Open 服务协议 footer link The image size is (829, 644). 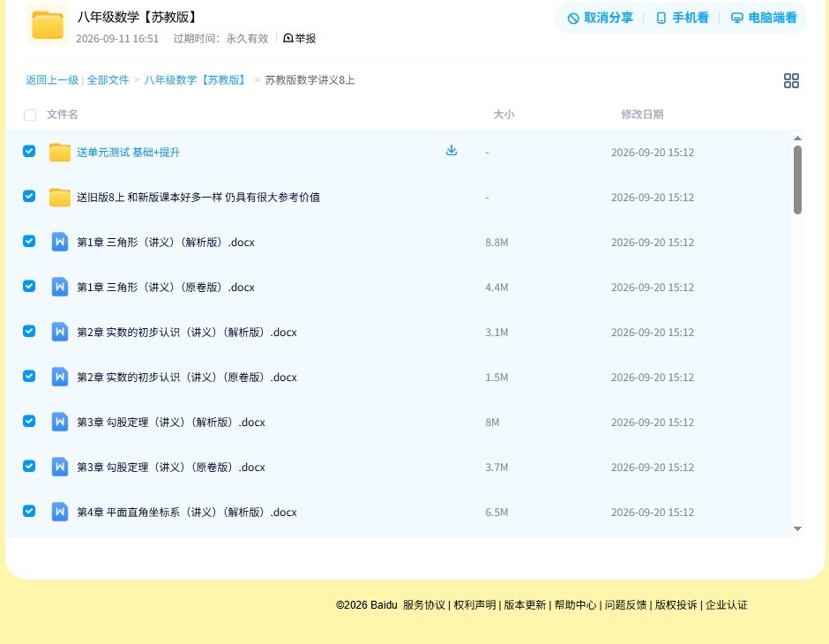pos(423,605)
